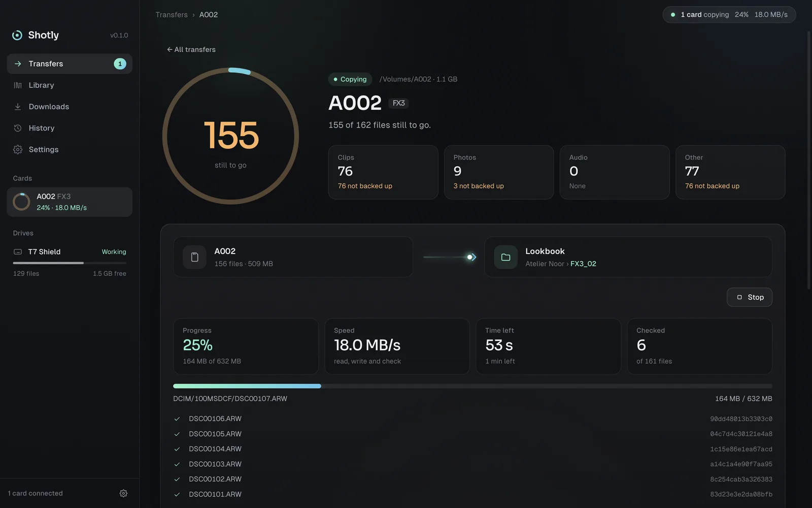
Task: Click the Transfers badge showing 1
Action: [x=120, y=64]
